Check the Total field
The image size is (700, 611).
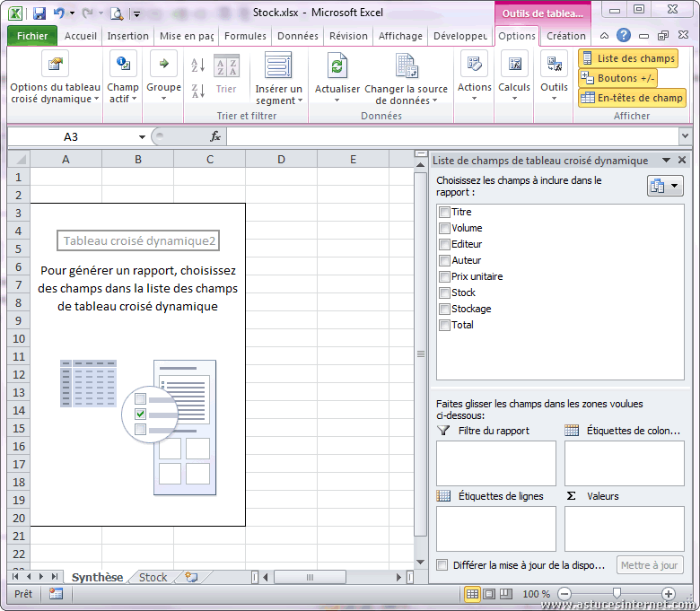click(x=444, y=325)
